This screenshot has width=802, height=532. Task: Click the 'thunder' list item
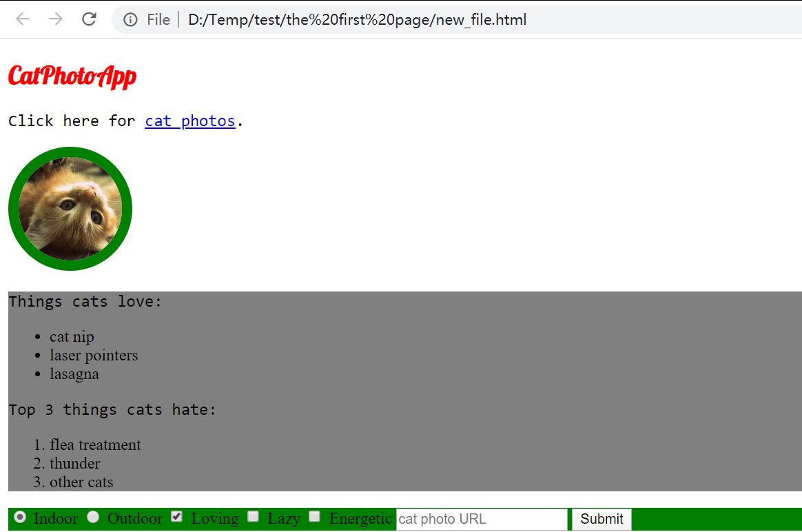pos(74,464)
